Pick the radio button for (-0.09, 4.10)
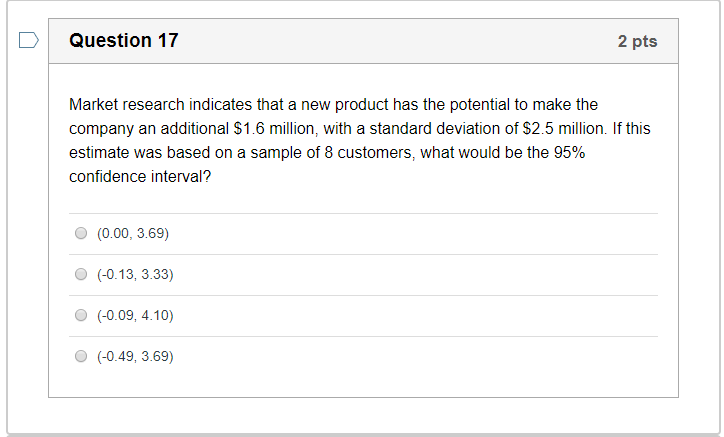 (81, 315)
